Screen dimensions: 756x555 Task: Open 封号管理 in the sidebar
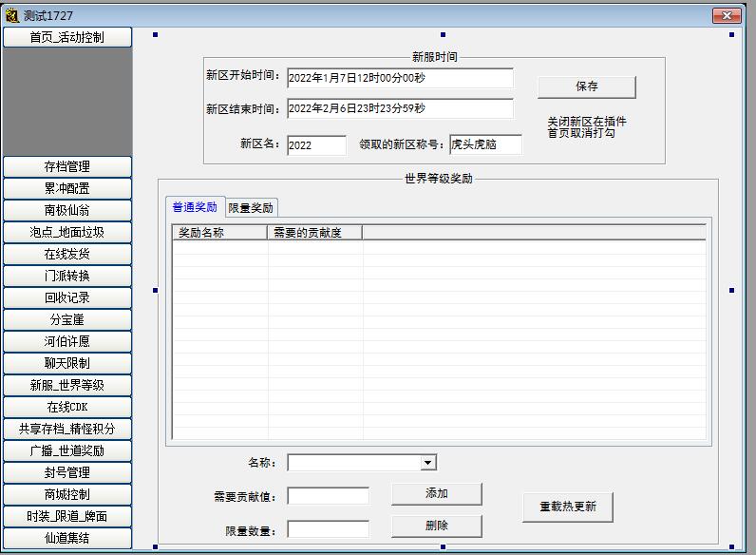(x=66, y=472)
